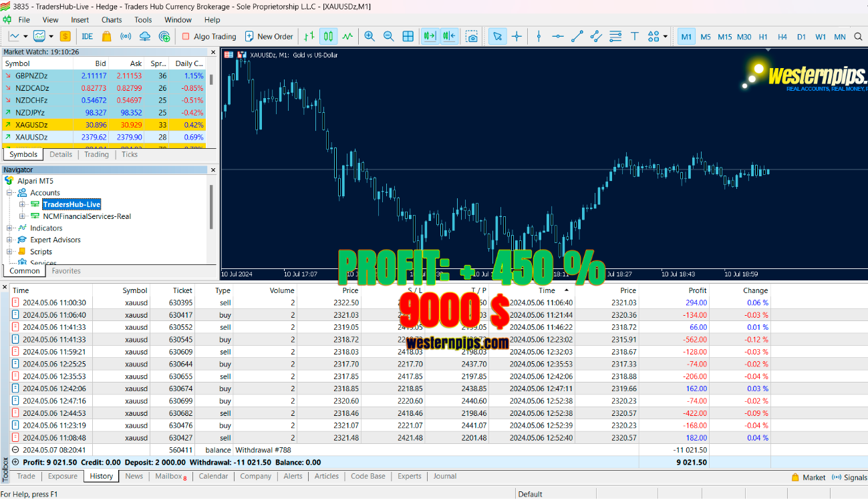Toggle chart shift from right edge
Viewport: 868px width, 500px height.
point(449,36)
